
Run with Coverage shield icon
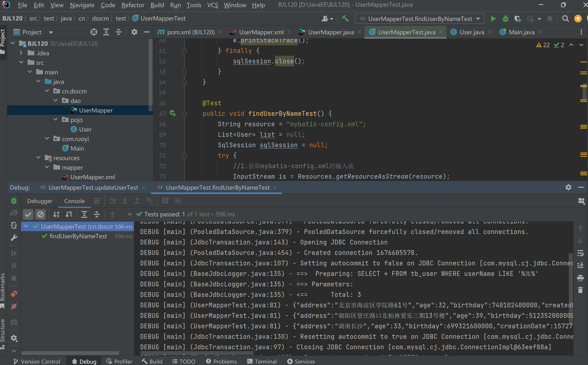click(x=517, y=19)
